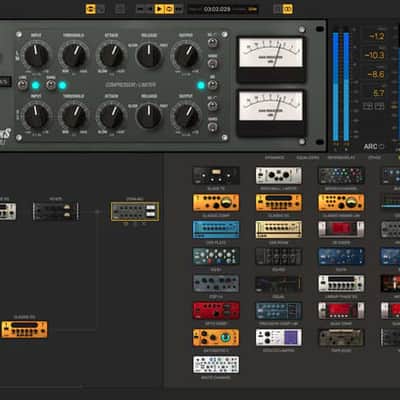Screen dimensions: 400x400
Task: Click the left small box icon under the 5.7 readout
Action: tap(367, 106)
